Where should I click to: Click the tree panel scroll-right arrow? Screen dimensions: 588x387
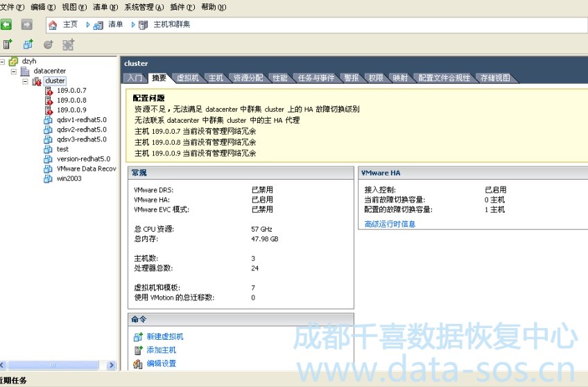click(x=112, y=365)
